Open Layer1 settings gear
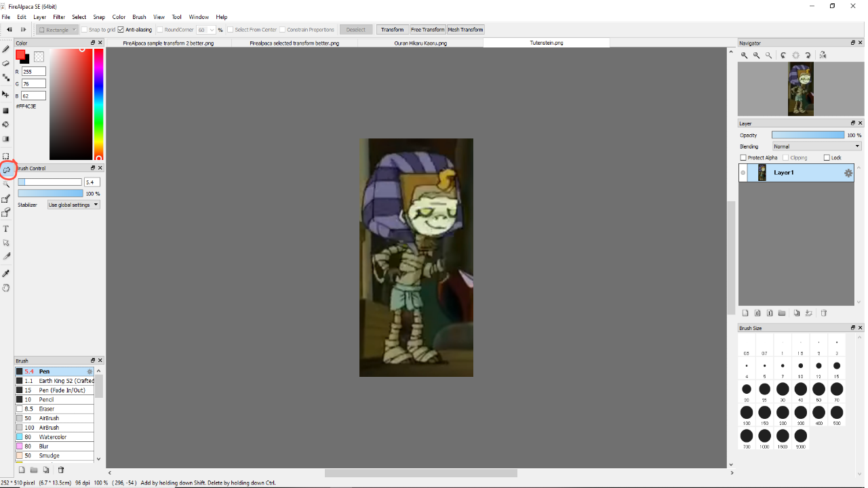Image resolution: width=868 pixels, height=488 pixels. pos(848,173)
